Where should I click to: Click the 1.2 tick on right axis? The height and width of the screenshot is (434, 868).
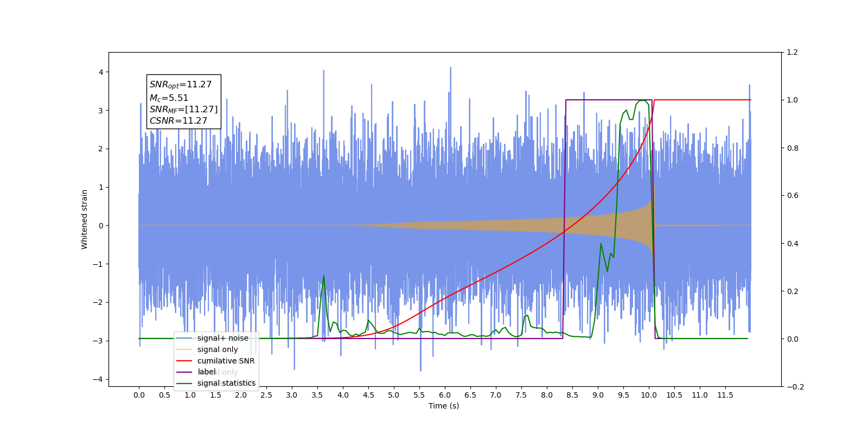(x=792, y=53)
